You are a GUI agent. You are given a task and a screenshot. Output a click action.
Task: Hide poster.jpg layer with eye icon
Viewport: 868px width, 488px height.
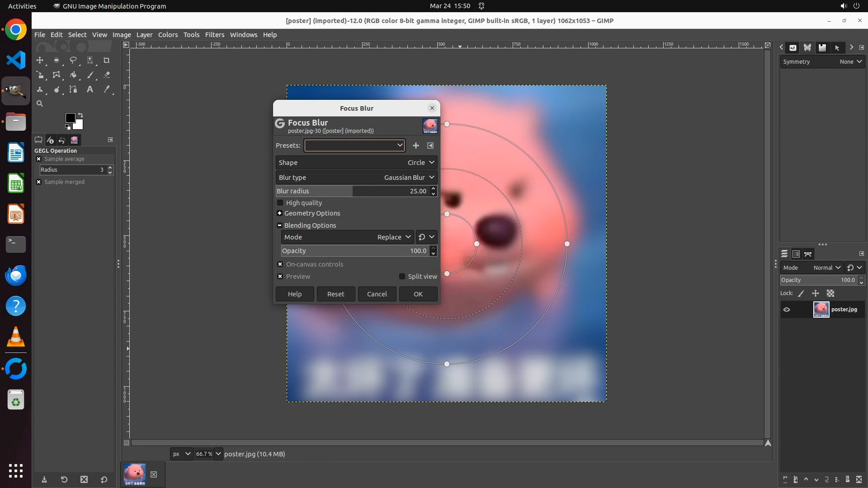(787, 310)
